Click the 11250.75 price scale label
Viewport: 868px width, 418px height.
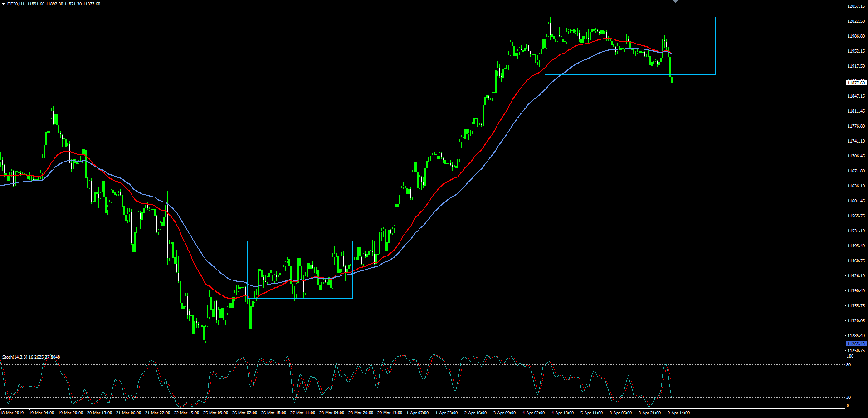click(856, 351)
